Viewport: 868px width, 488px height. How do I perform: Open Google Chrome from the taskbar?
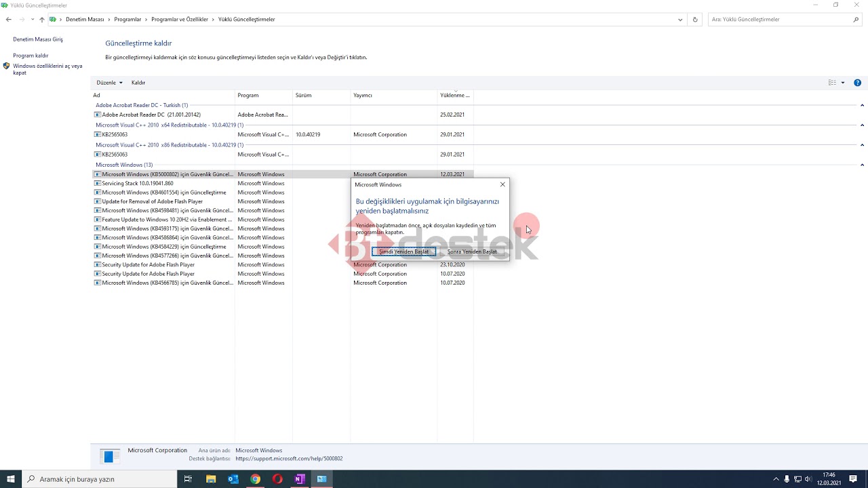point(255,479)
